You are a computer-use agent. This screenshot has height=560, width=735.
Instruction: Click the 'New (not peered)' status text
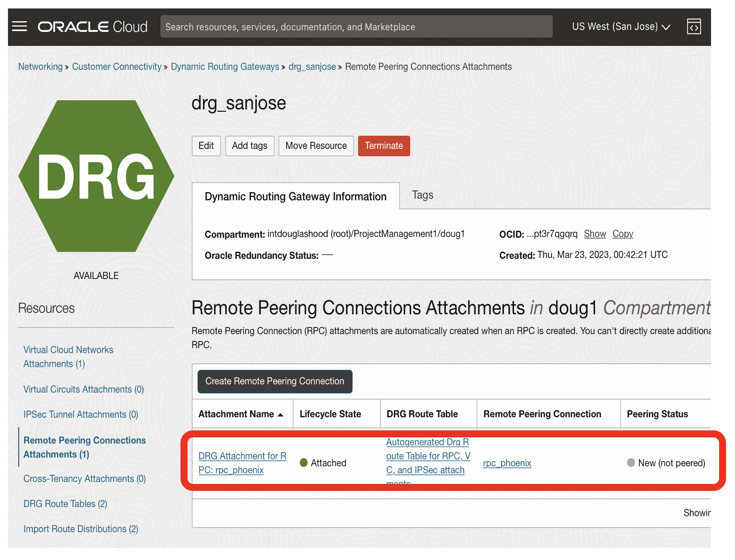(x=672, y=463)
